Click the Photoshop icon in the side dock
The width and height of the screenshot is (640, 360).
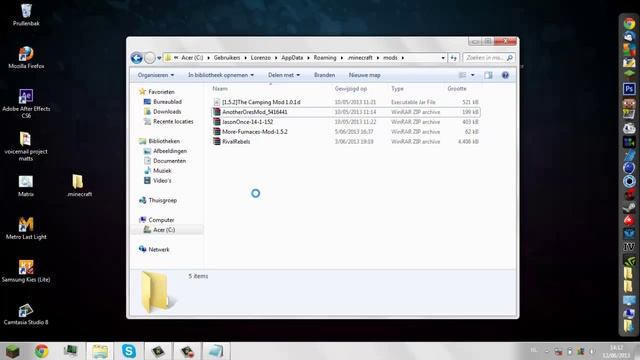click(x=629, y=89)
